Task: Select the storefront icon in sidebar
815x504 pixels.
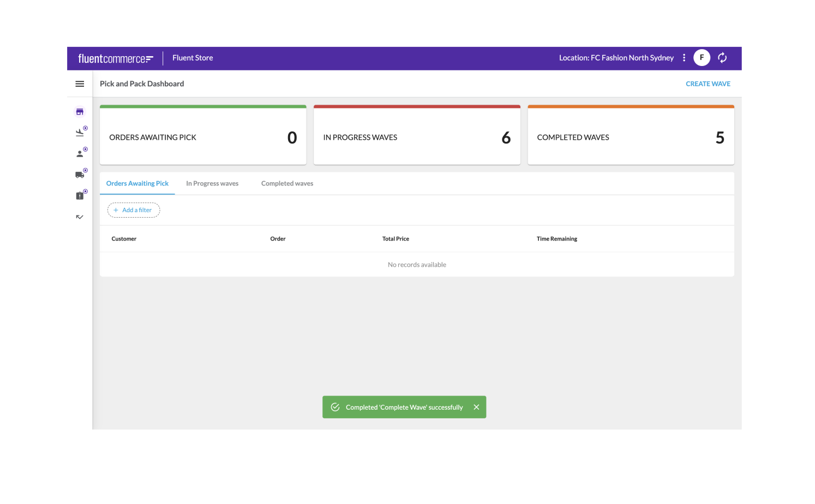Action: [80, 112]
